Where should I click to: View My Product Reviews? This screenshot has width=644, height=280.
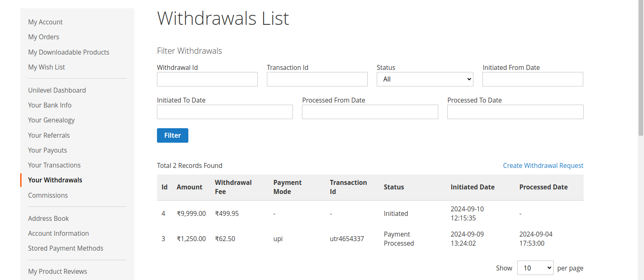coord(57,271)
